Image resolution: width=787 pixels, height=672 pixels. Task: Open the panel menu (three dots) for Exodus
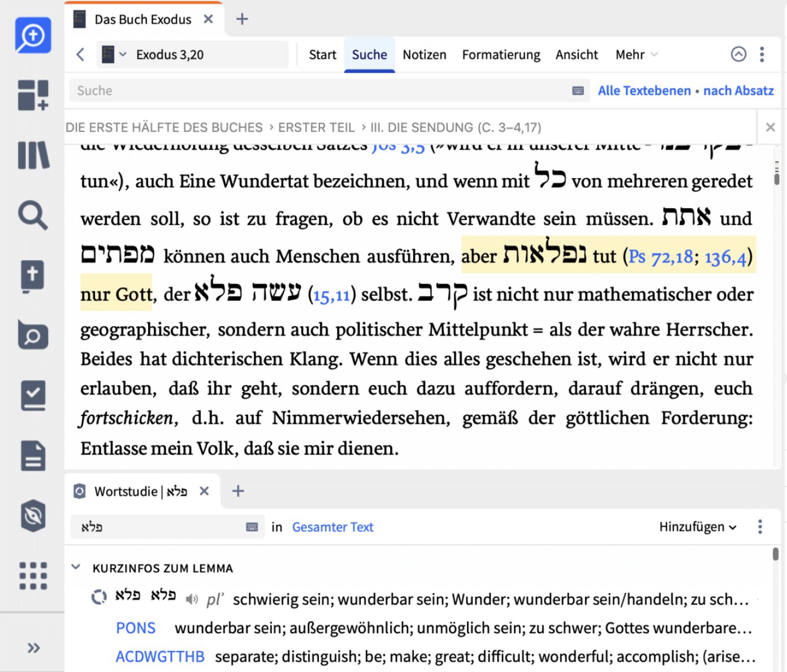click(762, 54)
